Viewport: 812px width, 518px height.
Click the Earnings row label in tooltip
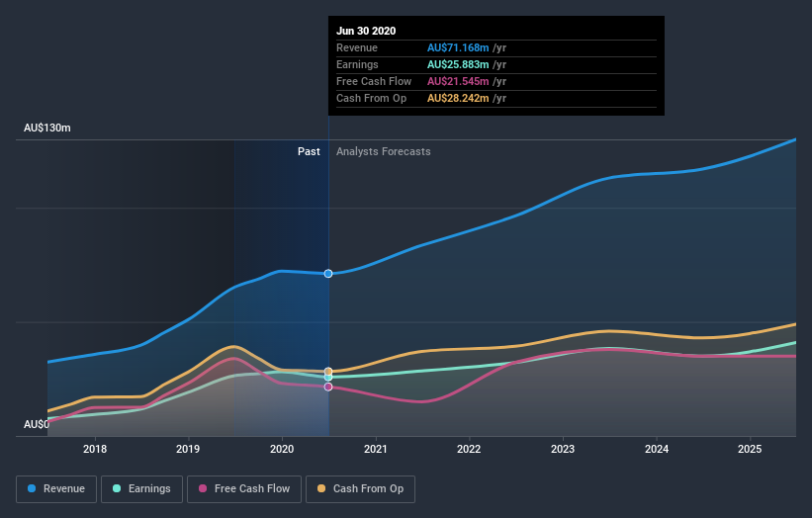click(357, 64)
